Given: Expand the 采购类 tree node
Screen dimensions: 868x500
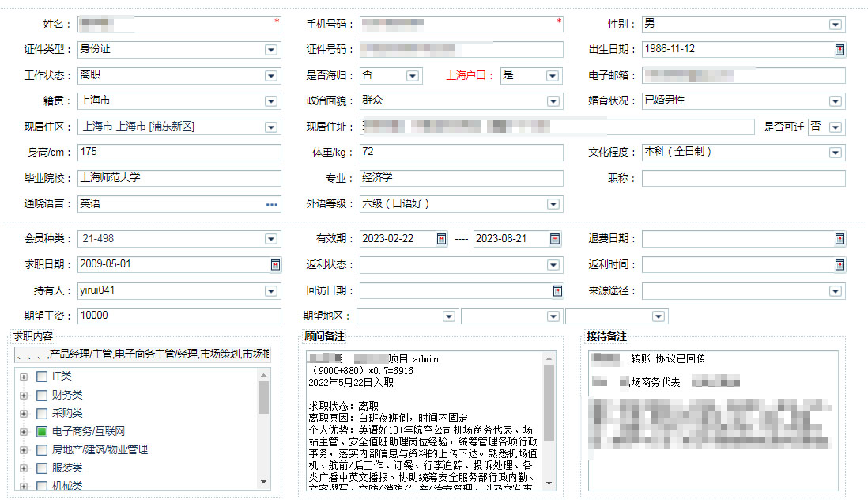Looking at the screenshot, I should [x=23, y=414].
